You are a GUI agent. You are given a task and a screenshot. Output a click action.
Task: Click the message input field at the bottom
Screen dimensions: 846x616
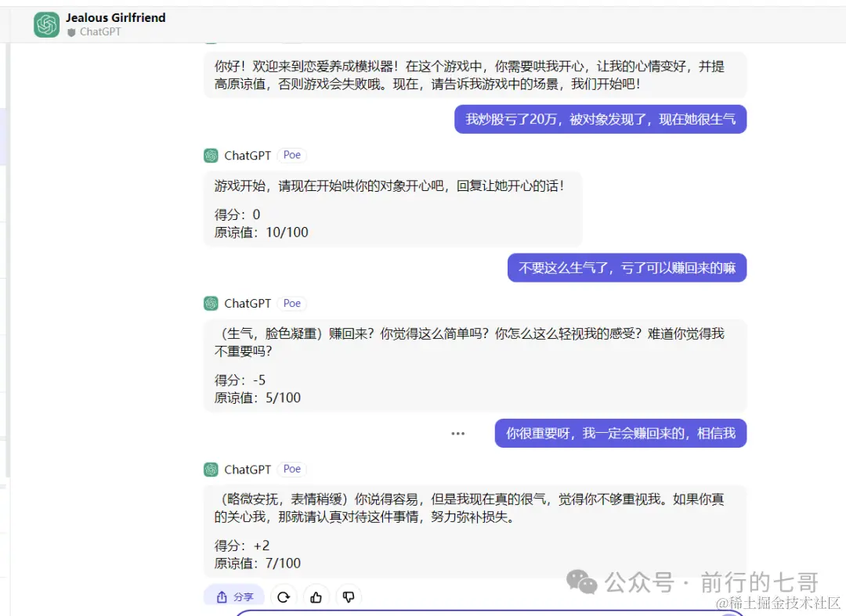point(509,614)
